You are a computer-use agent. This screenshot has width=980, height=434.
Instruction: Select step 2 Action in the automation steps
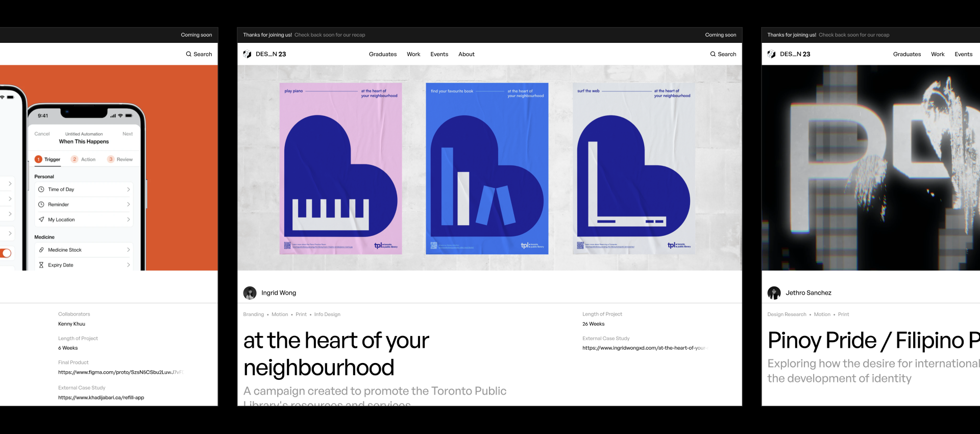pyautogui.click(x=84, y=159)
